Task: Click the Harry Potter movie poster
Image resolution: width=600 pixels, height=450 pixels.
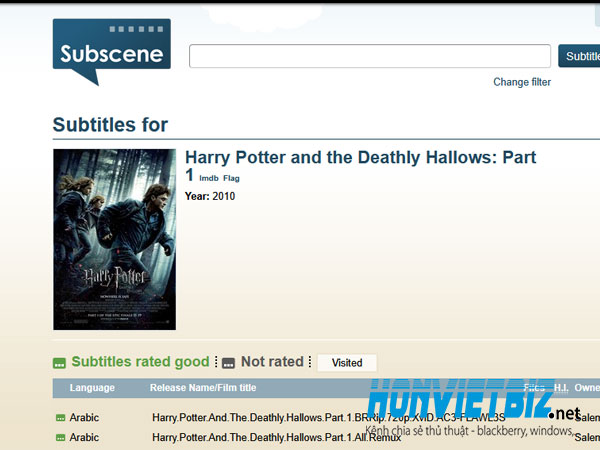Action: pos(114,239)
